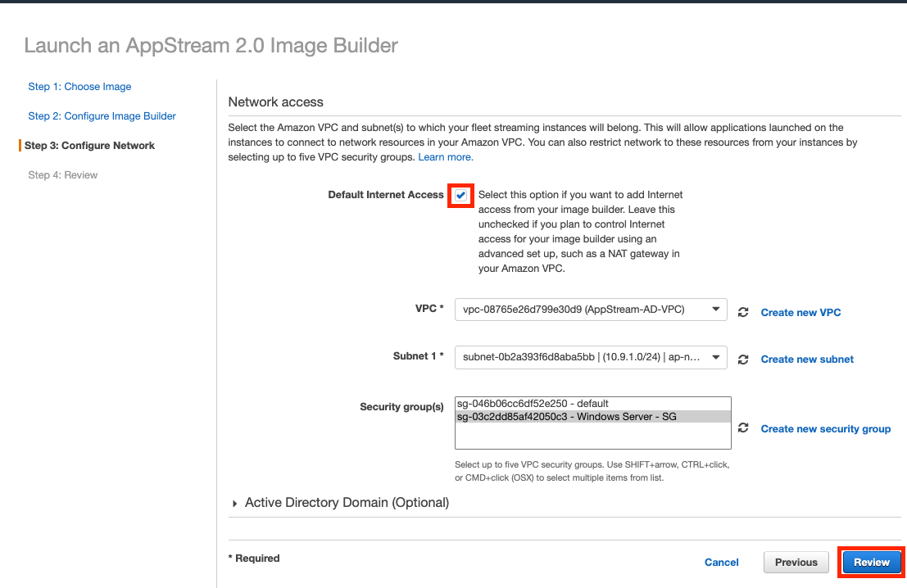Image resolution: width=907 pixels, height=588 pixels.
Task: Click the Security group(s) label
Action: coord(401,407)
